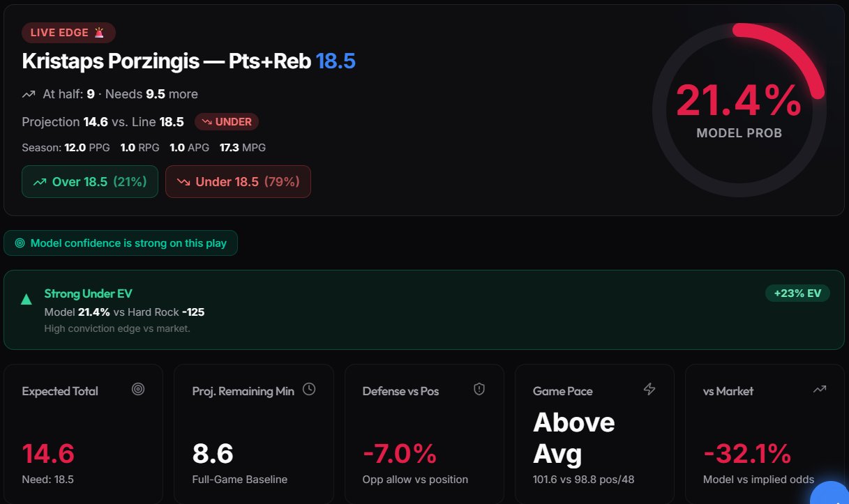Image resolution: width=849 pixels, height=504 pixels.
Task: Click the trend arrow icon in vs Market card
Action: pyautogui.click(x=820, y=390)
